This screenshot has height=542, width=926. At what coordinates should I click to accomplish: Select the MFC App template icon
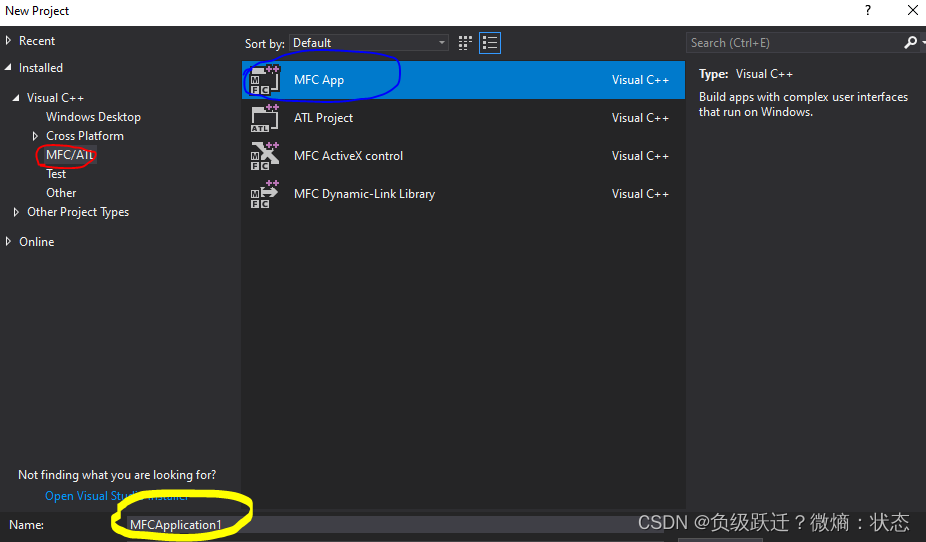(265, 80)
